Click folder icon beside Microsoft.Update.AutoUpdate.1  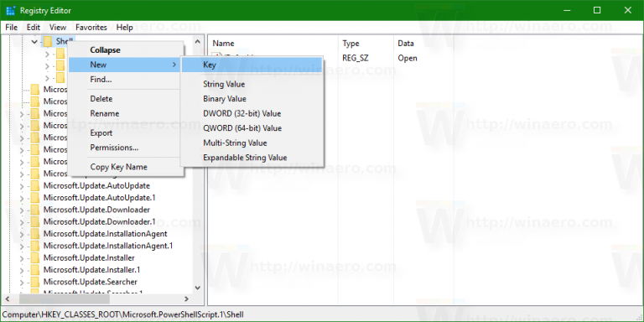(x=35, y=198)
